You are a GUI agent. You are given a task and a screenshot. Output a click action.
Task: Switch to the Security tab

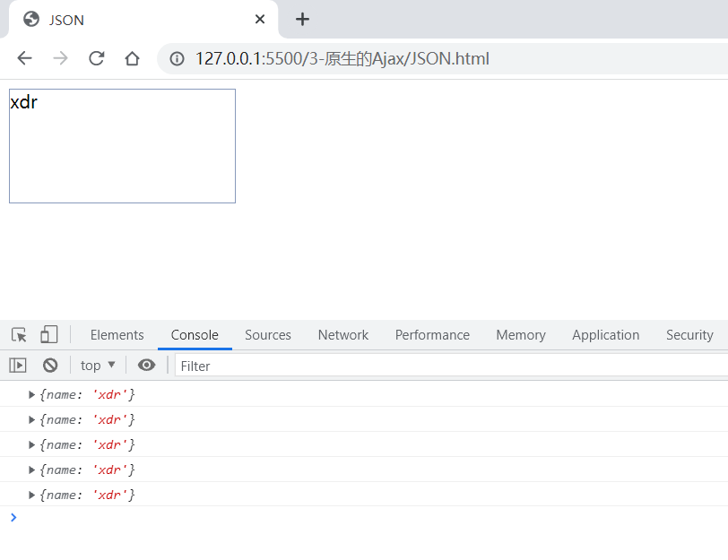tap(689, 335)
